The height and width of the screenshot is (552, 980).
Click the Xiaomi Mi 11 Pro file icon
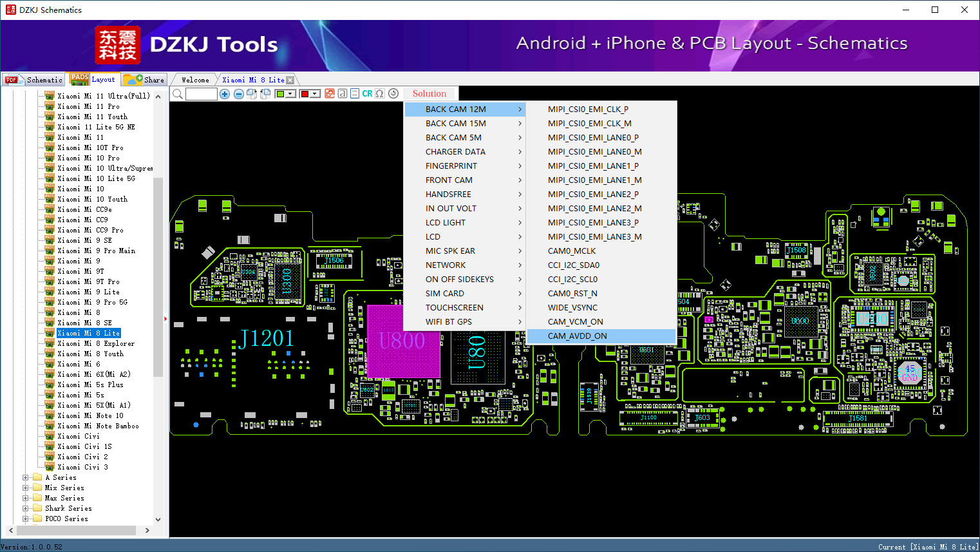click(x=50, y=106)
